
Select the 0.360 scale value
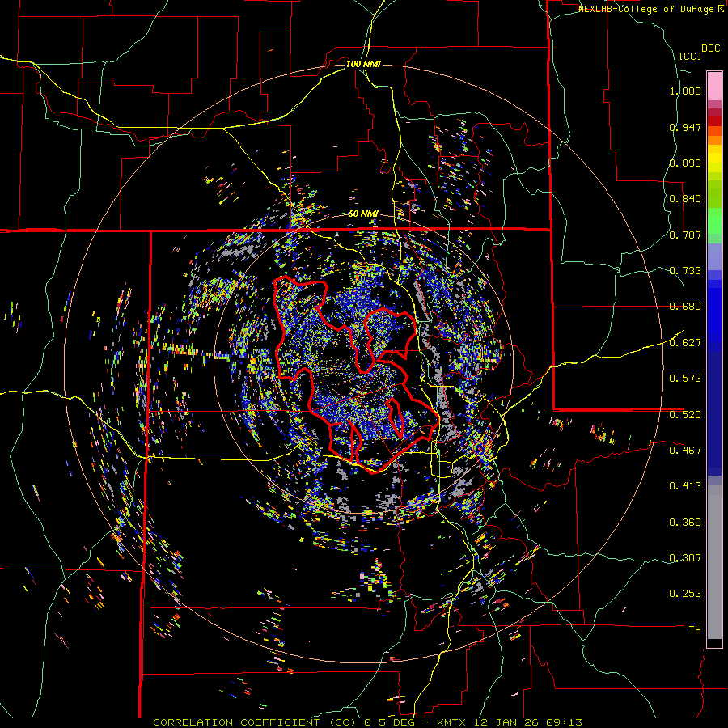pos(685,523)
